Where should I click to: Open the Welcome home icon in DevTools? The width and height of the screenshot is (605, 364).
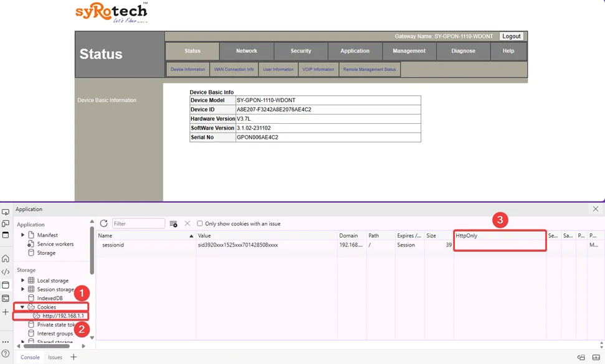tap(6, 258)
